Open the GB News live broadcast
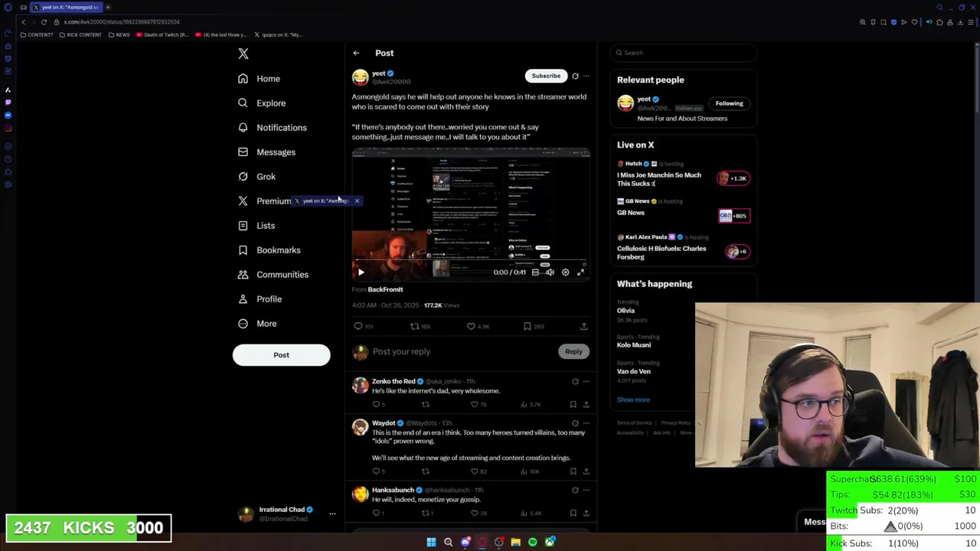 click(x=684, y=207)
